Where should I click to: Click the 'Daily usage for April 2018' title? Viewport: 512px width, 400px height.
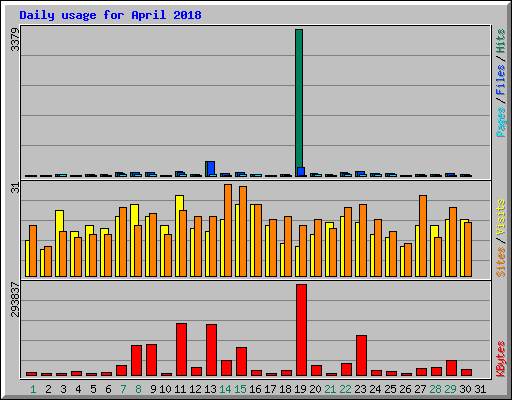(110, 15)
